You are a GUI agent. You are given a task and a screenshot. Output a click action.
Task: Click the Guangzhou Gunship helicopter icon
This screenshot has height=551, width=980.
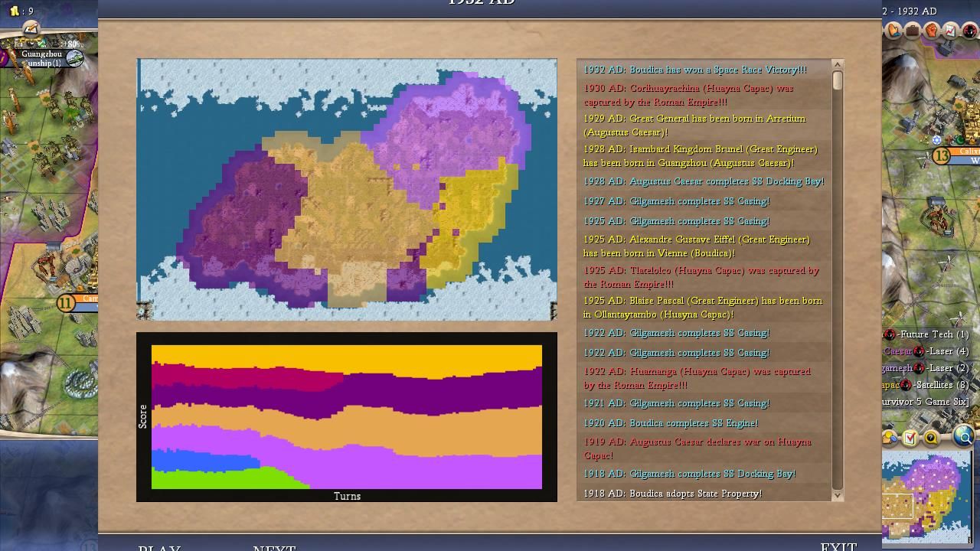[x=74, y=58]
